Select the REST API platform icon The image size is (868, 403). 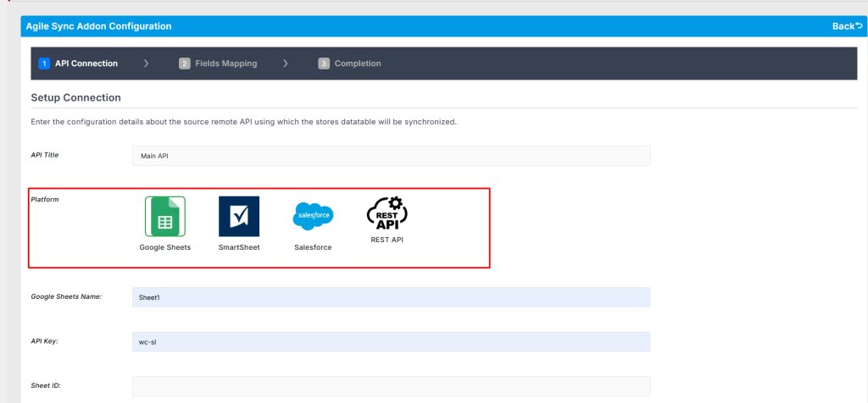[387, 213]
